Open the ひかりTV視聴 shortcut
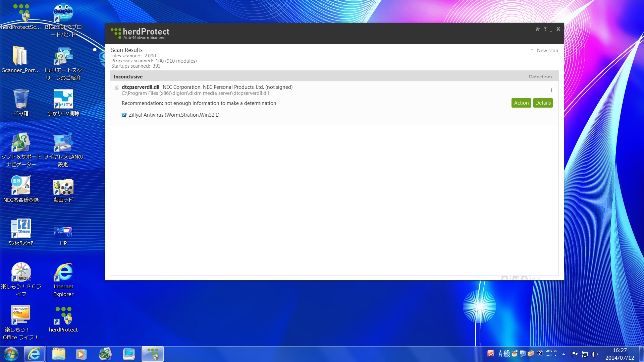The height and width of the screenshot is (362, 644). [63, 103]
